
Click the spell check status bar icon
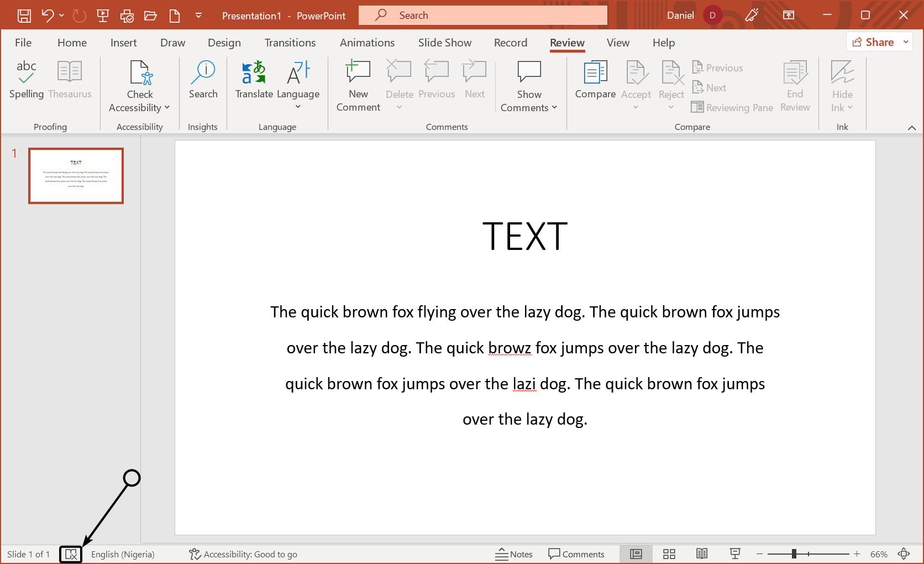click(x=71, y=554)
